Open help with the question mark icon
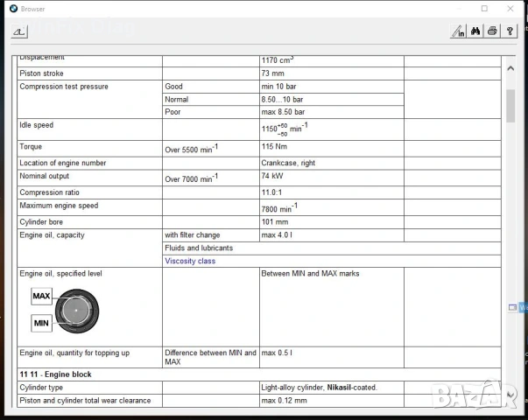Screen dimensions: 528x420 click(x=510, y=31)
